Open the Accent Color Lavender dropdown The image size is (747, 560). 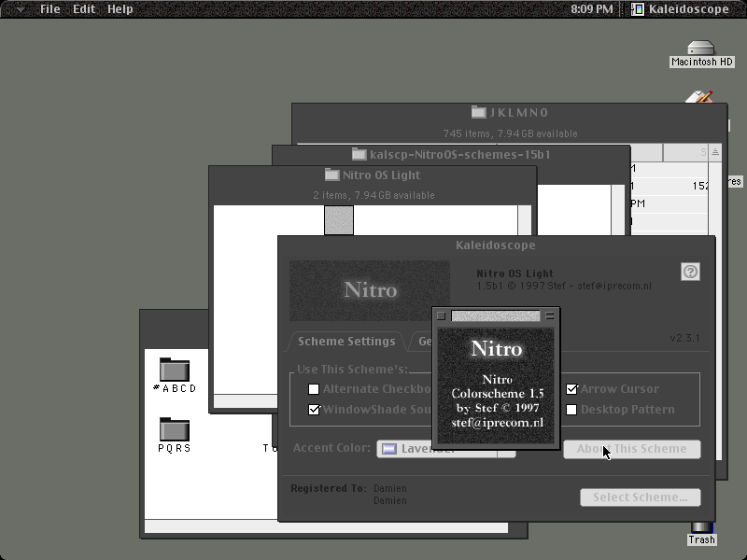[x=446, y=449]
